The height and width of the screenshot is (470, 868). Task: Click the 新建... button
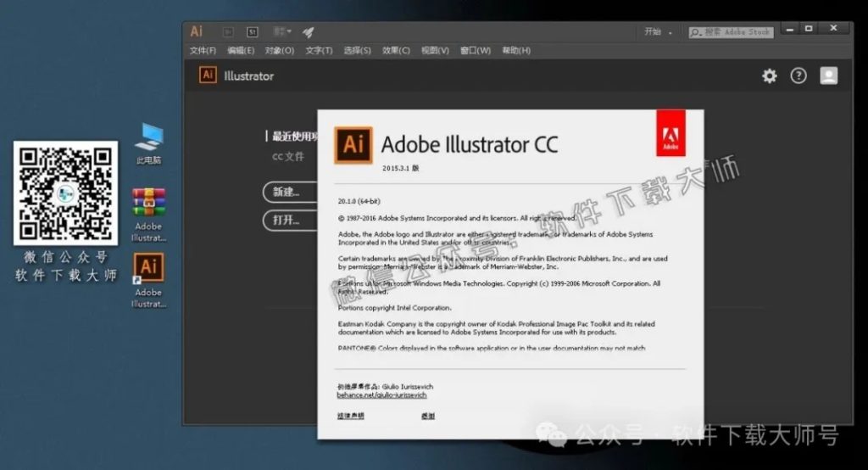tap(291, 192)
